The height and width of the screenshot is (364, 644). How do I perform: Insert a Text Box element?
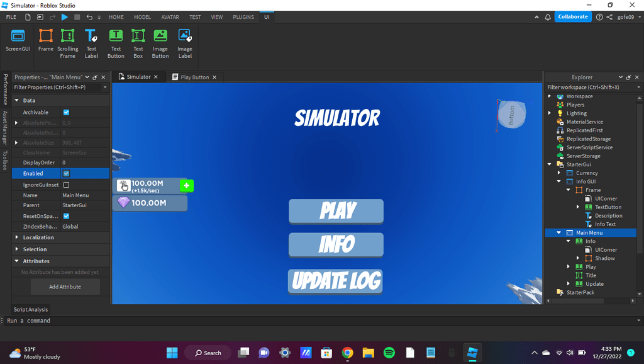click(x=138, y=43)
